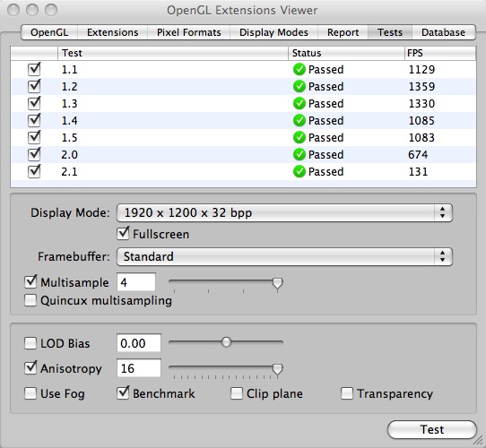This screenshot has width=486, height=448.
Task: Disable the Fullscreen checkbox
Action: pos(123,234)
